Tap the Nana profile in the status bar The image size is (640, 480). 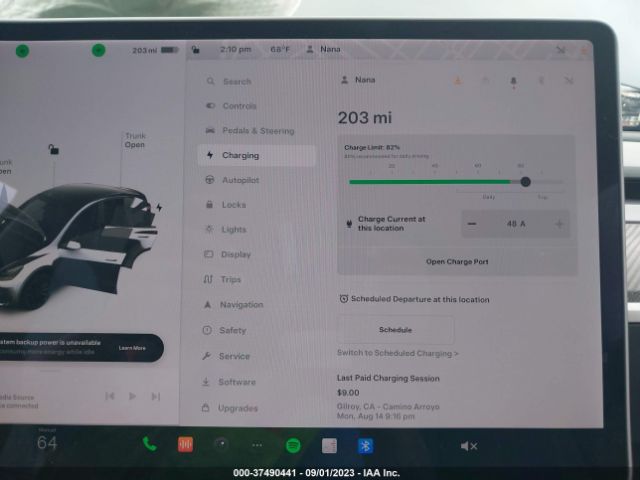(323, 49)
